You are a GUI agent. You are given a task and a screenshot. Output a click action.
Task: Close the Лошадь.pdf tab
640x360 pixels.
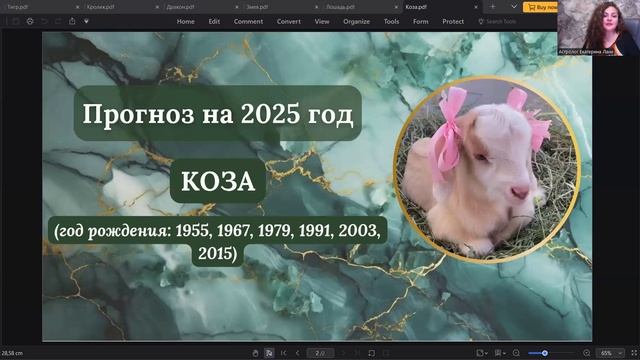[x=396, y=7]
